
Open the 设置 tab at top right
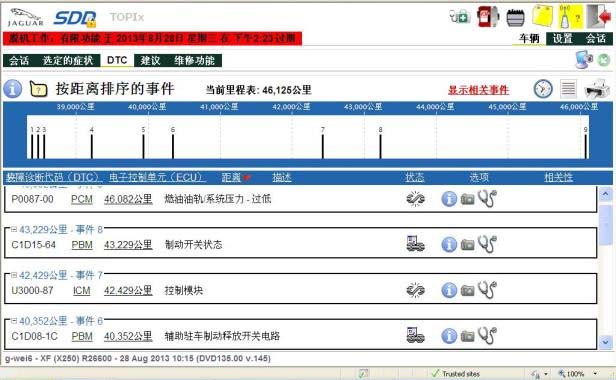[x=562, y=39]
